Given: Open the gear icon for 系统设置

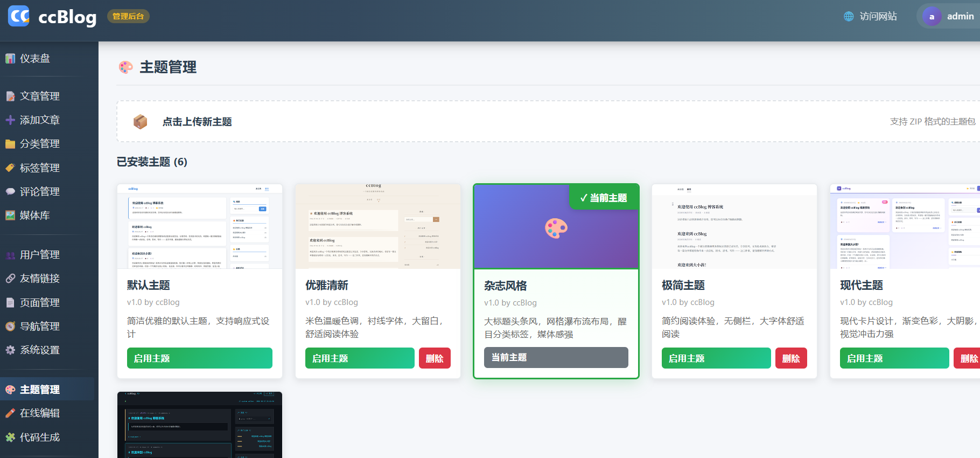Looking at the screenshot, I should coord(10,350).
